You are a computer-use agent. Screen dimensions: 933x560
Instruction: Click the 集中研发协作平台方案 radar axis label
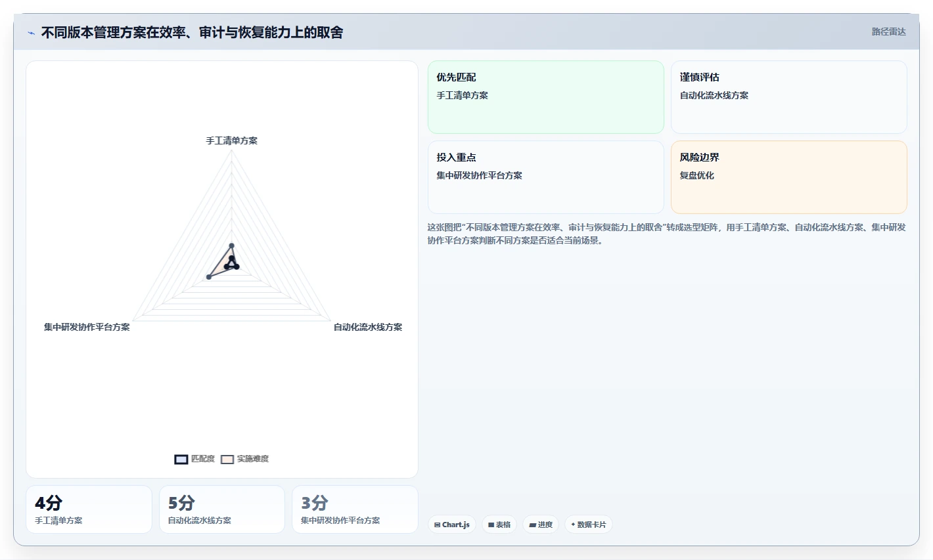click(x=87, y=327)
